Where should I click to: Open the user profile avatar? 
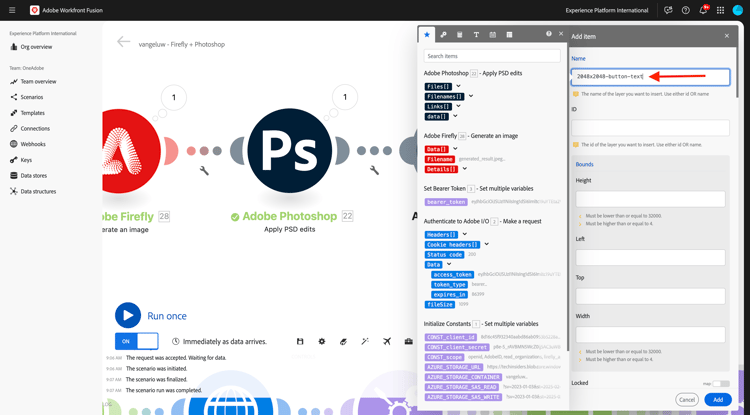738,10
